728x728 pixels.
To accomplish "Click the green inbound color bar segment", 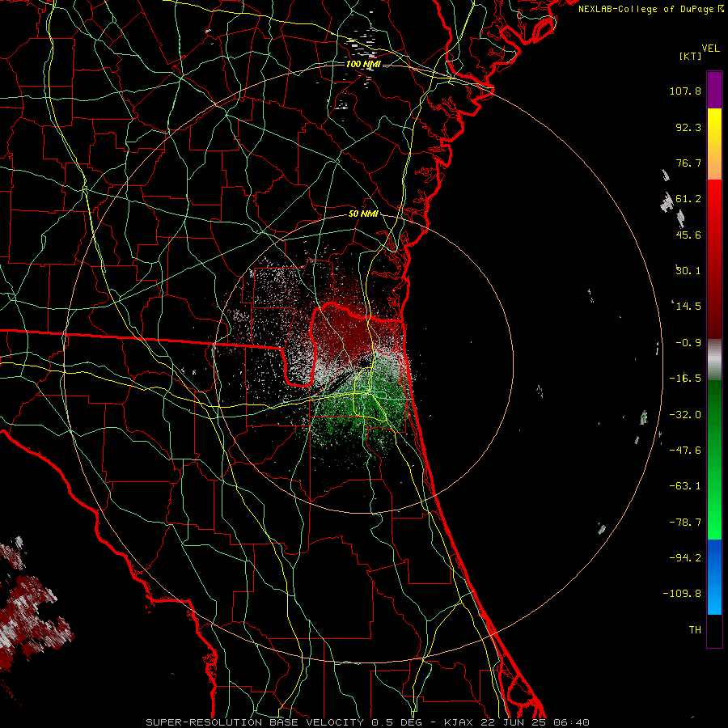I will point(714,459).
